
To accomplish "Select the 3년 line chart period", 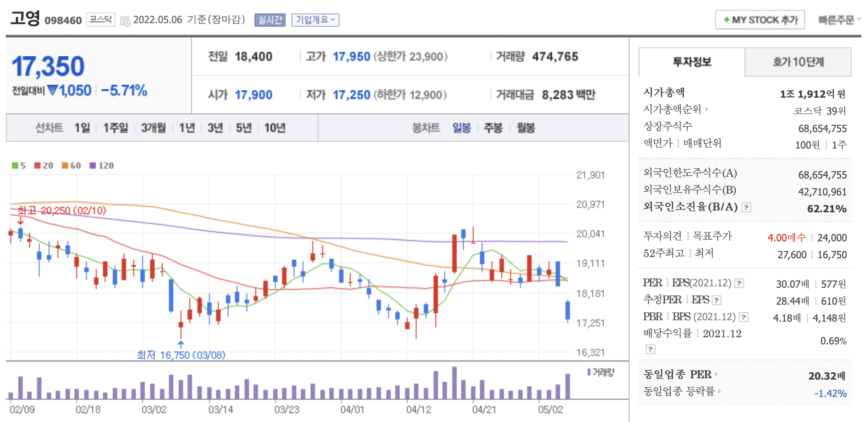I will click(215, 128).
